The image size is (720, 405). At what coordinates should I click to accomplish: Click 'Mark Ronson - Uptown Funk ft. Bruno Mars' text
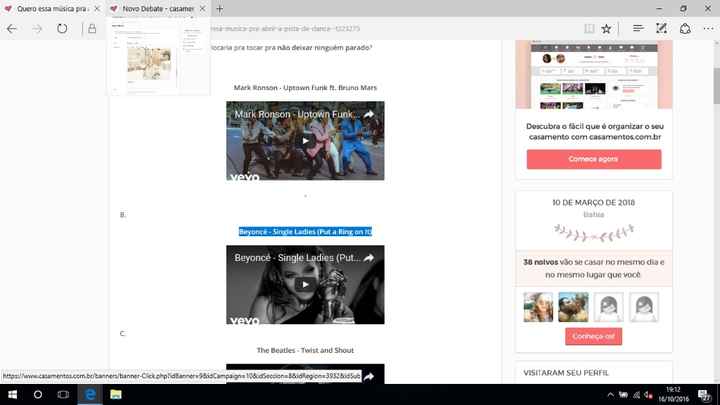[x=305, y=88]
